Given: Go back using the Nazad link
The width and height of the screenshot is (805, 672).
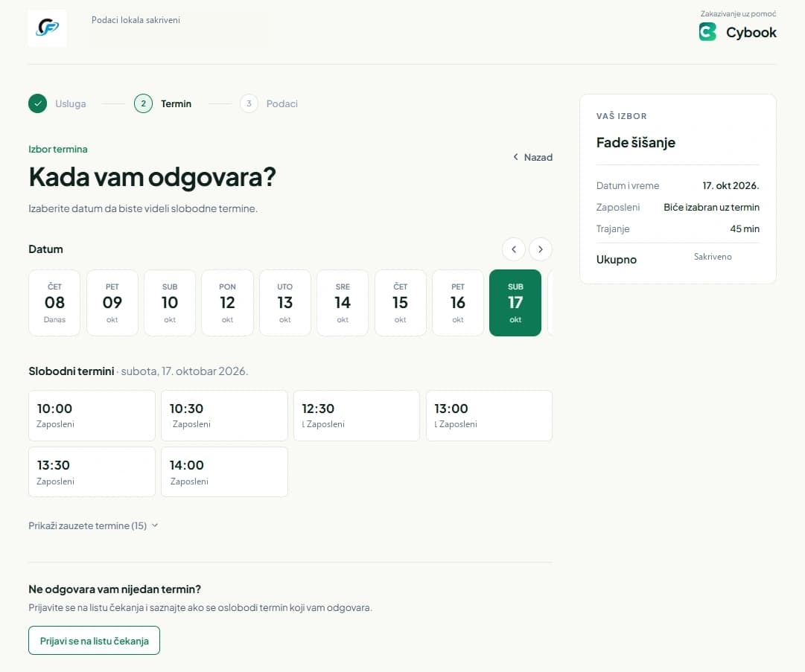Looking at the screenshot, I should tap(533, 158).
